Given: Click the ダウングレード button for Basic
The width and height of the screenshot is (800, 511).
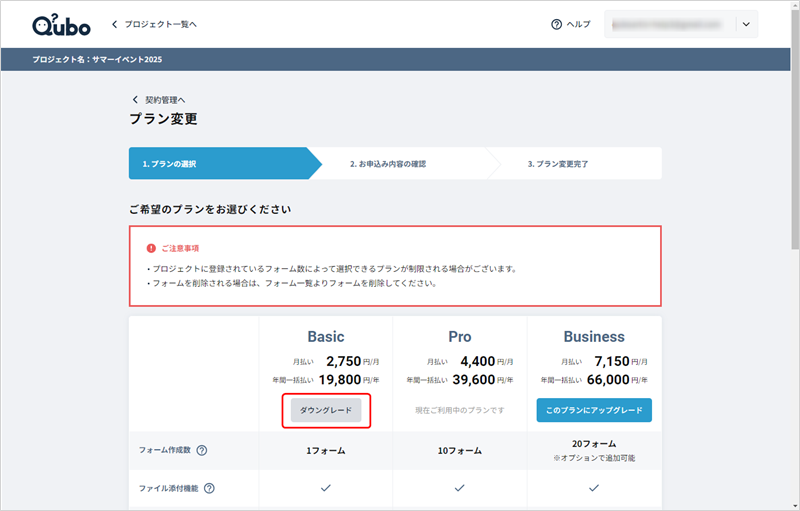Looking at the screenshot, I should click(x=326, y=410).
